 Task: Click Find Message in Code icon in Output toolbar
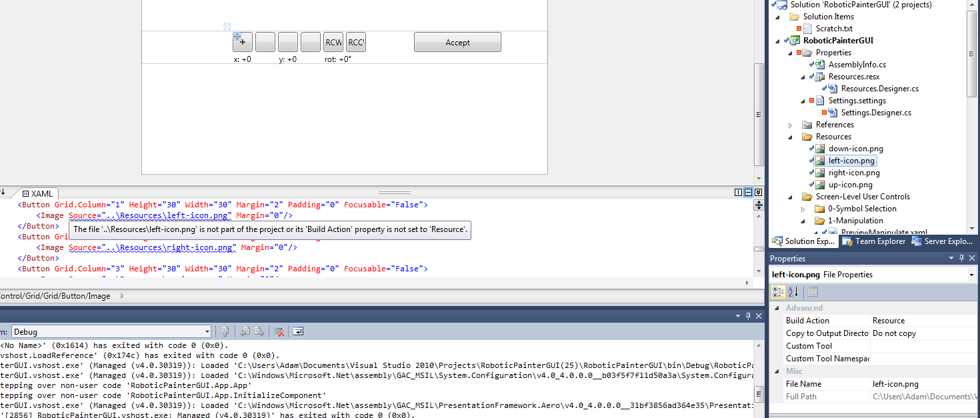click(x=226, y=331)
